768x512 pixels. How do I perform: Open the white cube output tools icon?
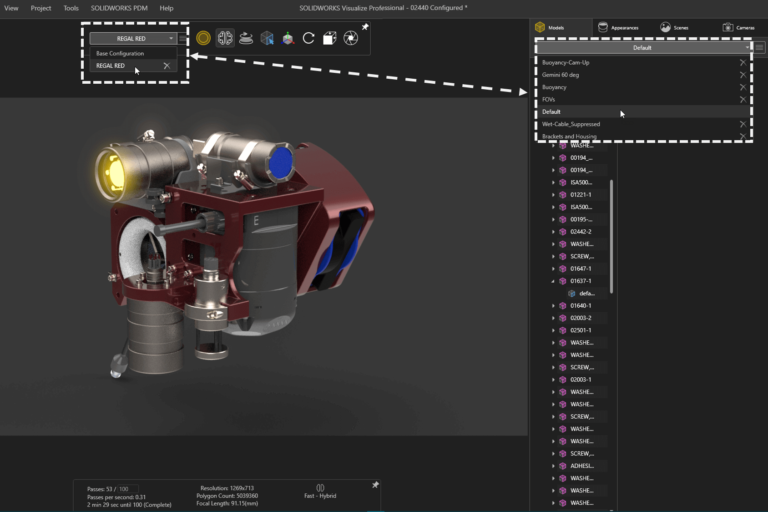pos(330,38)
